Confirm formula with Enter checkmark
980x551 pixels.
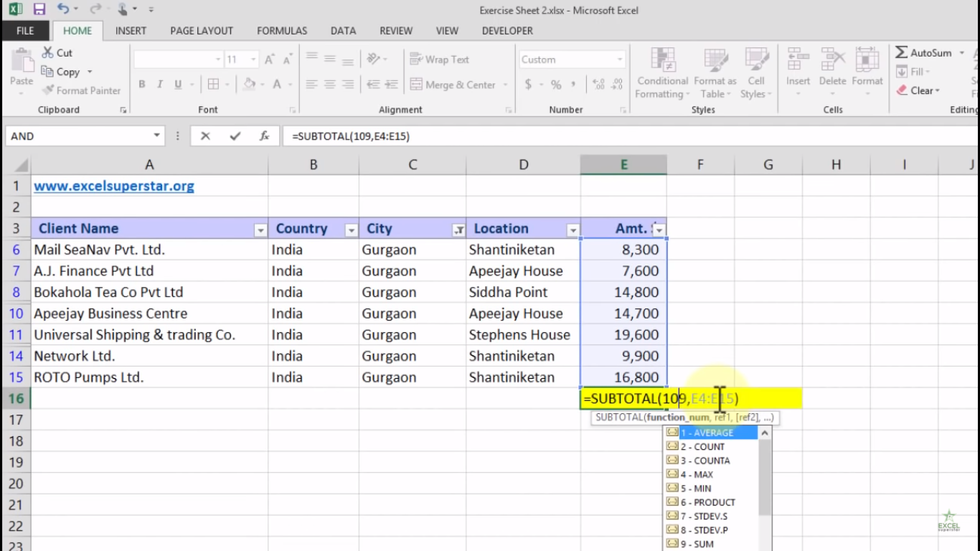[235, 136]
